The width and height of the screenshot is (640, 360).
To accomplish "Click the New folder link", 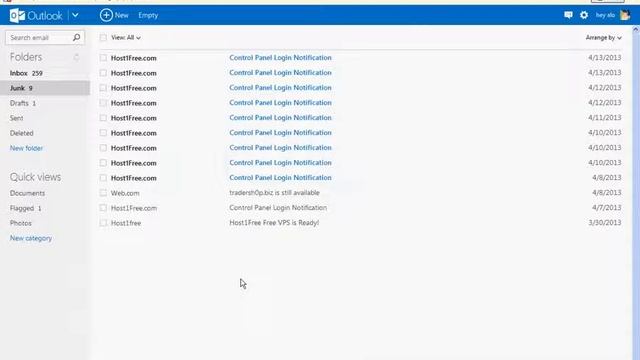I will [26, 148].
